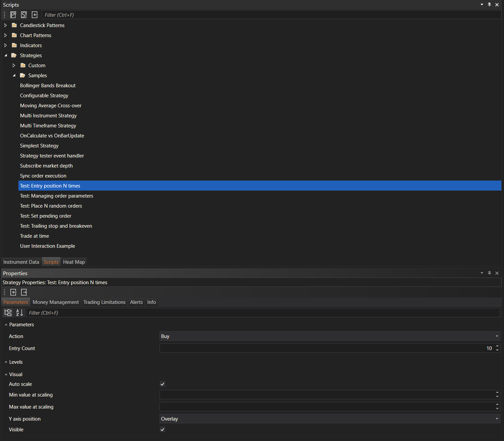
Task: Click the 'P' script icon in Scripts toolbar
Action: click(13, 15)
